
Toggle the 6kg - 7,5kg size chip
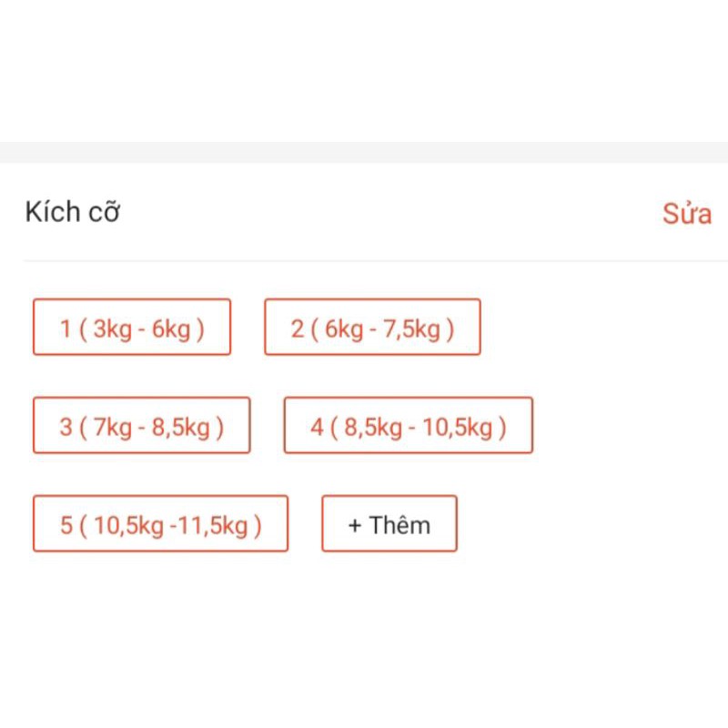372,328
